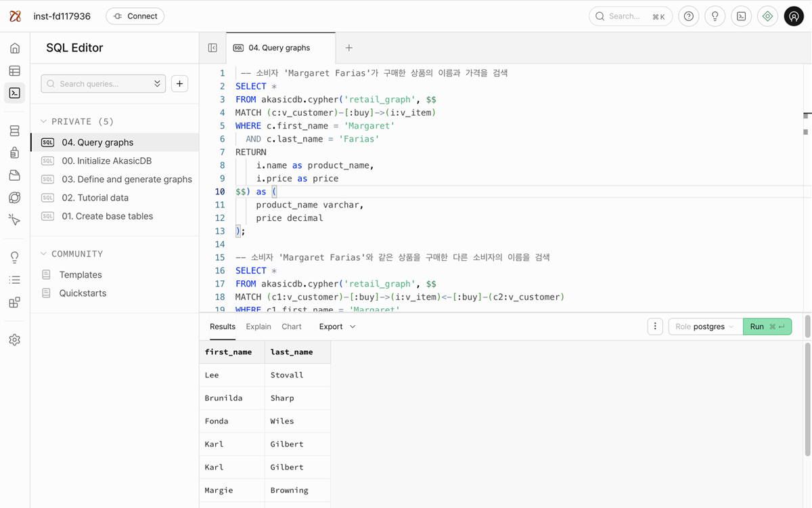Open query 00. Initialize AkasicDB
The image size is (812, 508).
115,161
